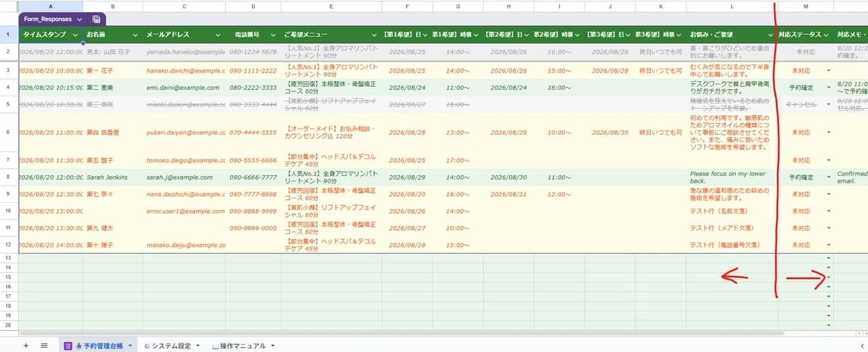Click the 対応メモ header cell
The width and height of the screenshot is (868, 352).
pos(851,34)
